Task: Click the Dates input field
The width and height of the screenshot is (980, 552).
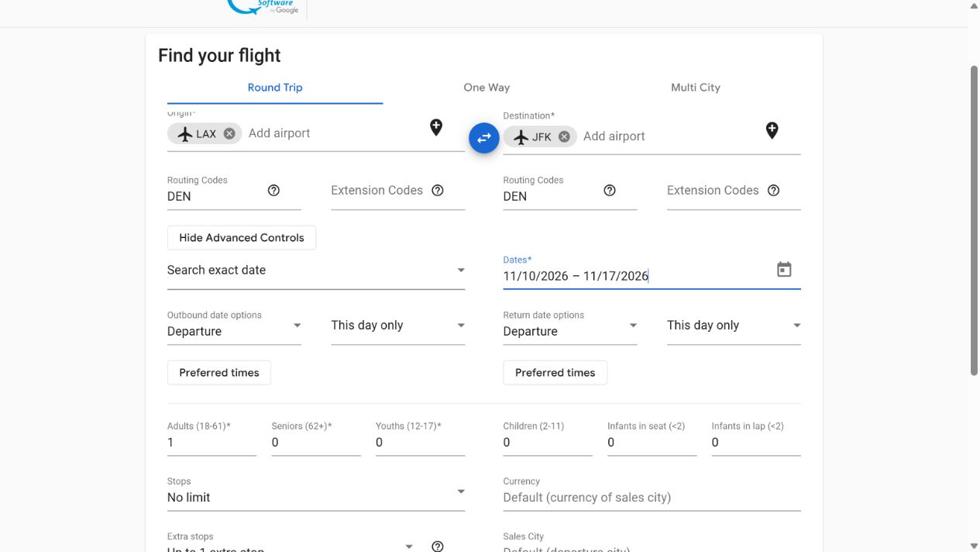Action: [x=635, y=276]
